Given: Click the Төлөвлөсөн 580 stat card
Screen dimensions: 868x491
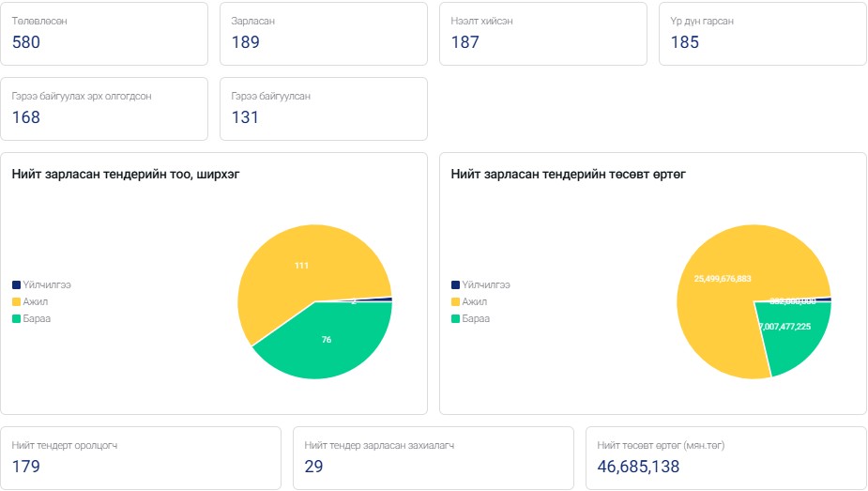Looking at the screenshot, I should [104, 34].
